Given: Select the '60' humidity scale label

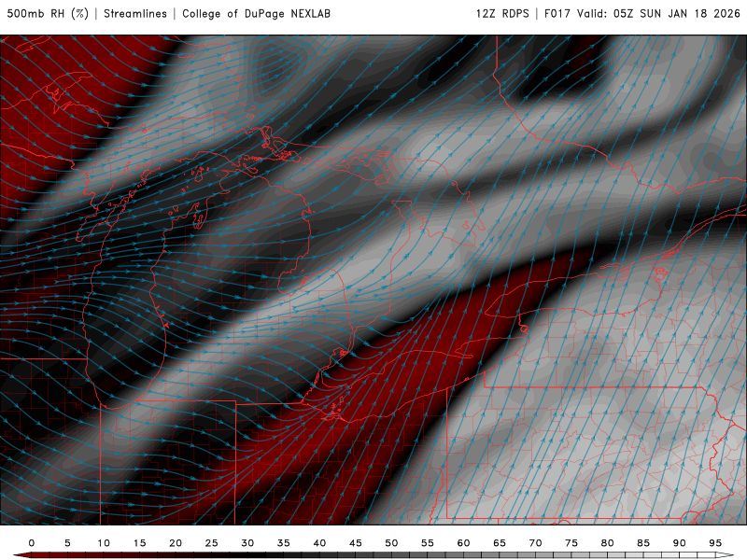Looking at the screenshot, I should pyautogui.click(x=463, y=543).
